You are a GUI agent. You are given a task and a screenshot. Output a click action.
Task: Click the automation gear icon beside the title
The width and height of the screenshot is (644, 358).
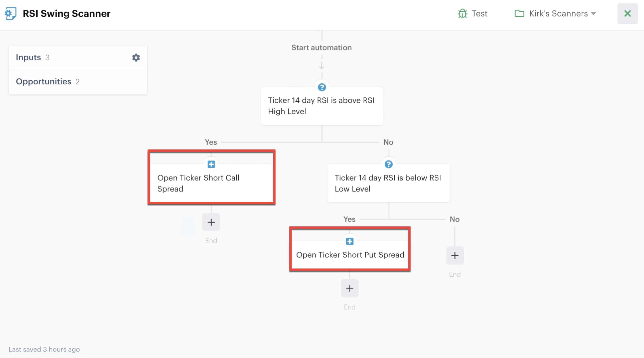point(11,13)
